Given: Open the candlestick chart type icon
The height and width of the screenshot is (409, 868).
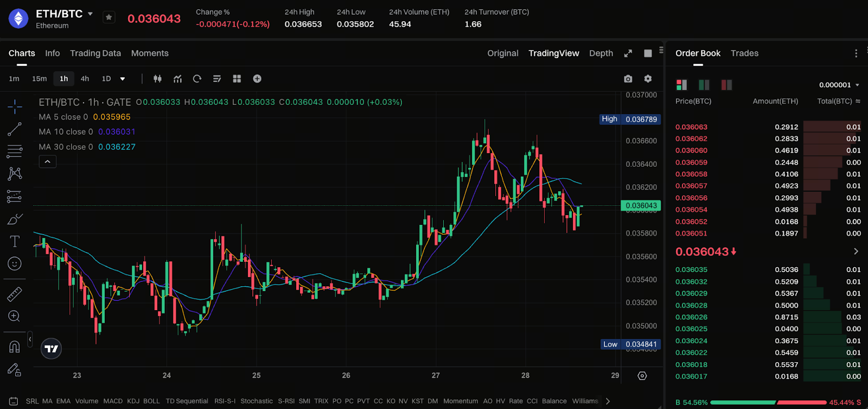Looking at the screenshot, I should pyautogui.click(x=157, y=79).
